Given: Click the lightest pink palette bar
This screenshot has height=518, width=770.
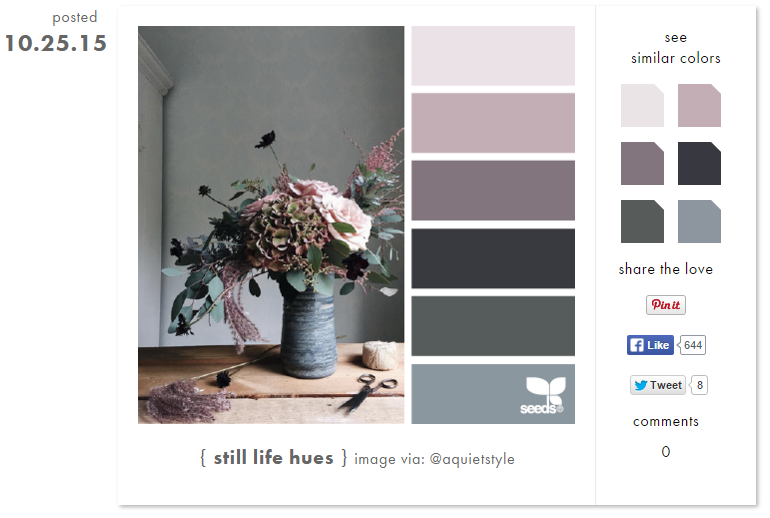Looking at the screenshot, I should pyautogui.click(x=493, y=56).
